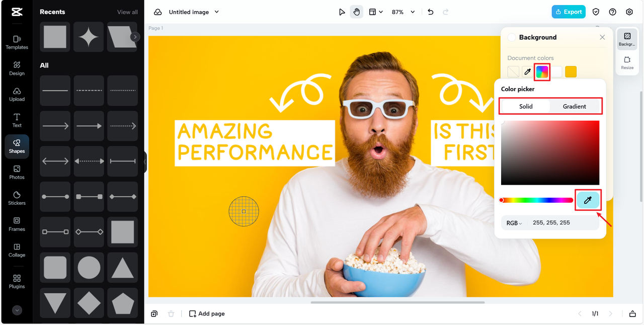Viewport: 644px width, 325px height.
Task: Select the pointer Select tool
Action: [x=342, y=12]
